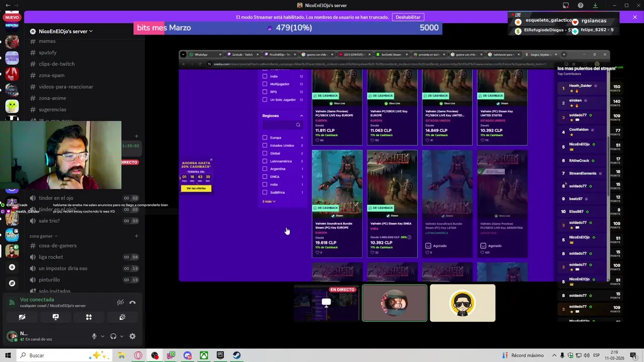This screenshot has height=362, width=644.
Task: Check the Indie genre filter
Action: click(265, 76)
